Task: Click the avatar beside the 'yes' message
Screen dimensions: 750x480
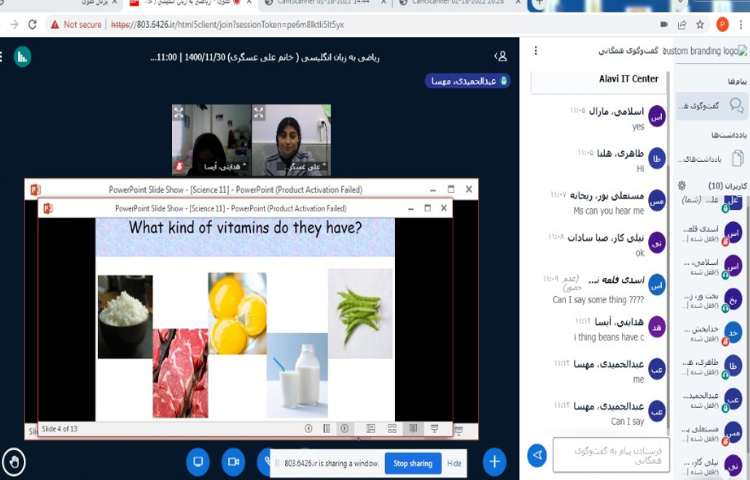Action: click(x=657, y=116)
